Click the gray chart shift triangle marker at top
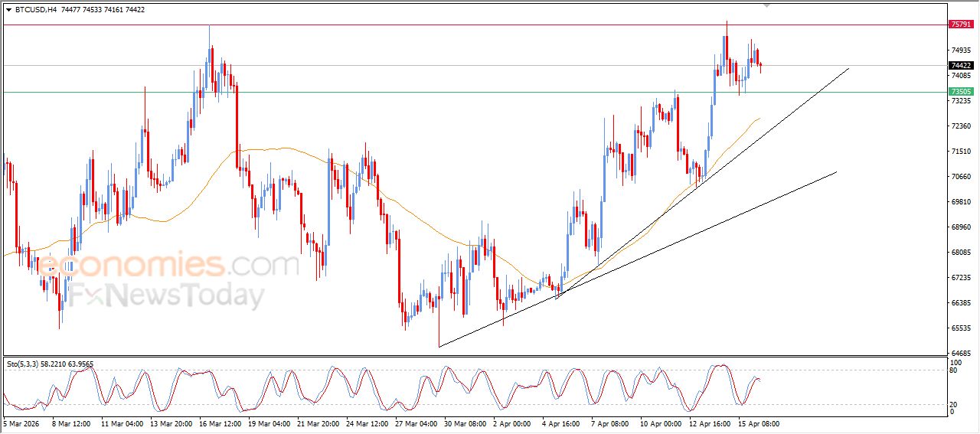 [x=767, y=5]
